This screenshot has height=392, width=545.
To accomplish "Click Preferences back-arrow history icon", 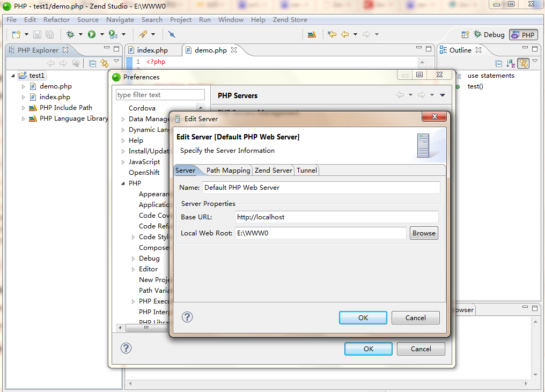I will [x=400, y=95].
